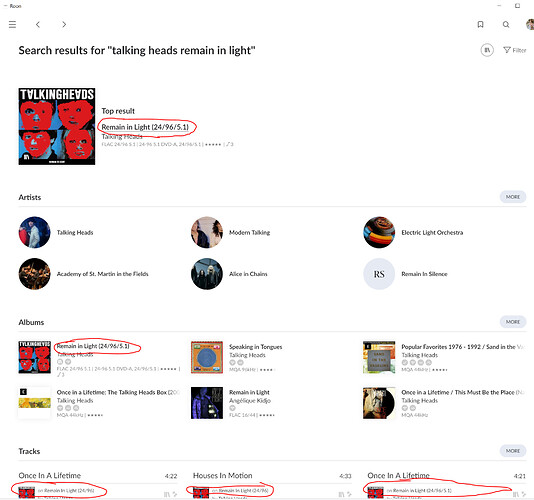Viewport: 534px width, 500px height.
Task: Expand Artists with MORE button
Action: (513, 197)
